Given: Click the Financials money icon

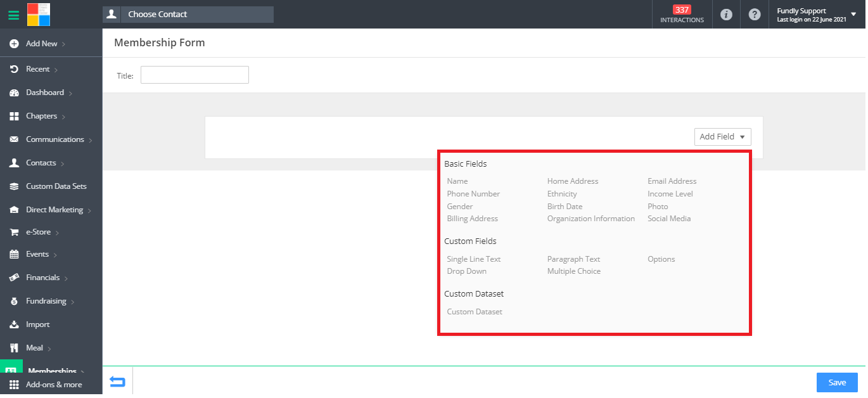Looking at the screenshot, I should 14,278.
